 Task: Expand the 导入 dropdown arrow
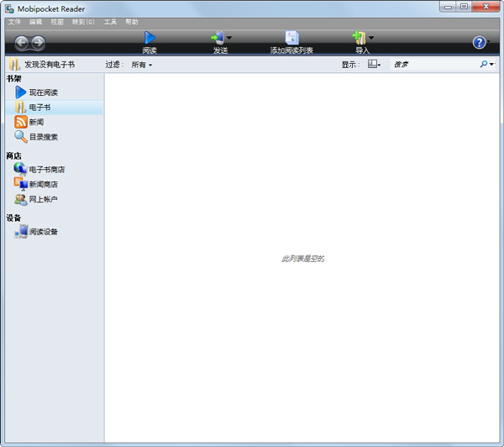[x=371, y=38]
